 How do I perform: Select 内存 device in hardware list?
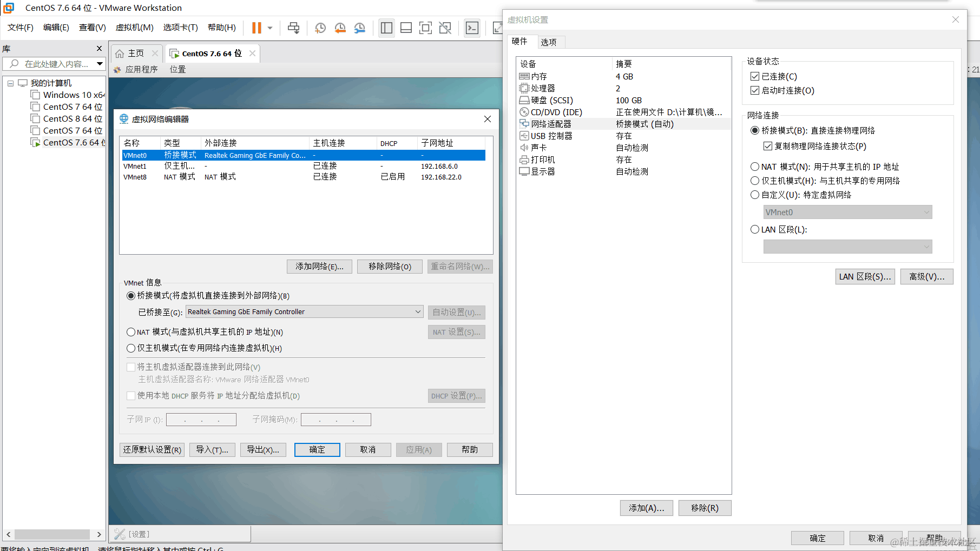click(x=623, y=76)
